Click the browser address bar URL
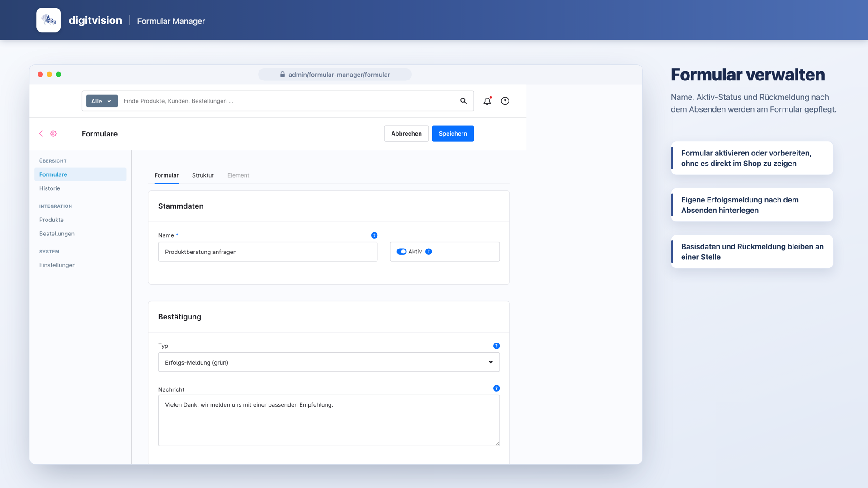This screenshot has width=868, height=488. pyautogui.click(x=335, y=75)
